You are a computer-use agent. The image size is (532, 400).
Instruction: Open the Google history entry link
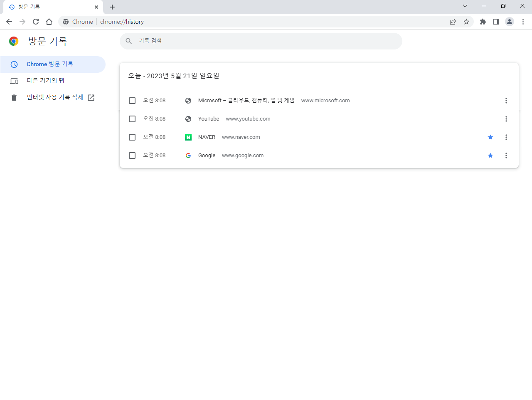click(x=207, y=155)
